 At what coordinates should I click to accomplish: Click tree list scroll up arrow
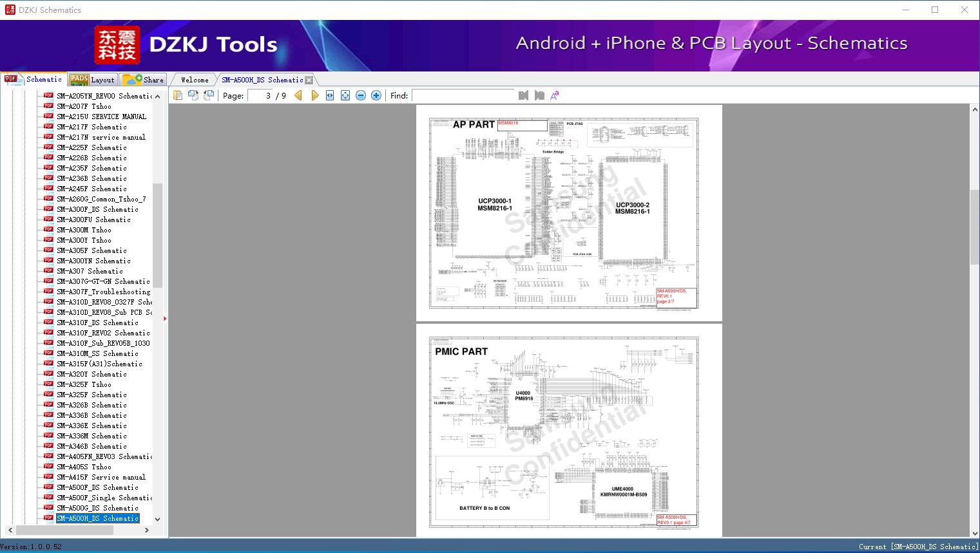(157, 96)
